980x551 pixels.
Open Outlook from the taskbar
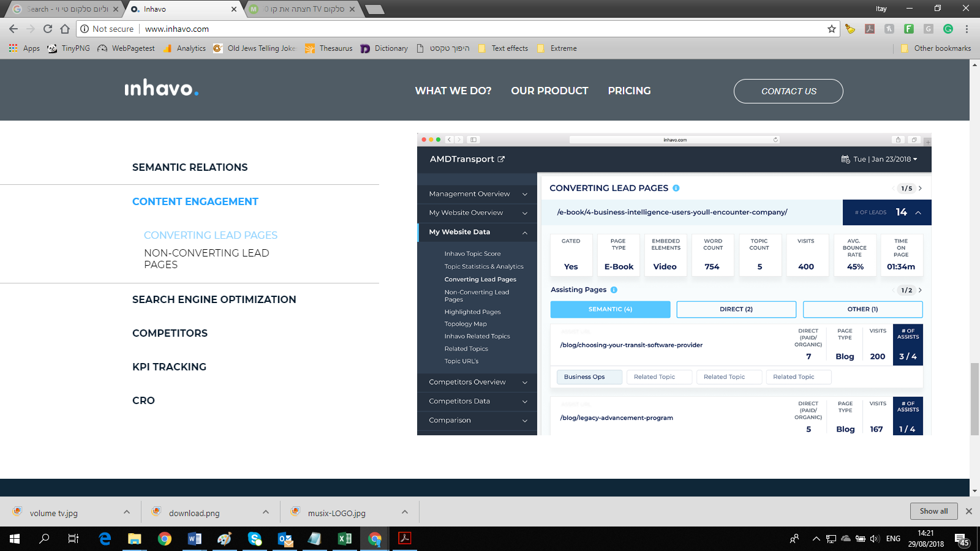click(x=285, y=539)
